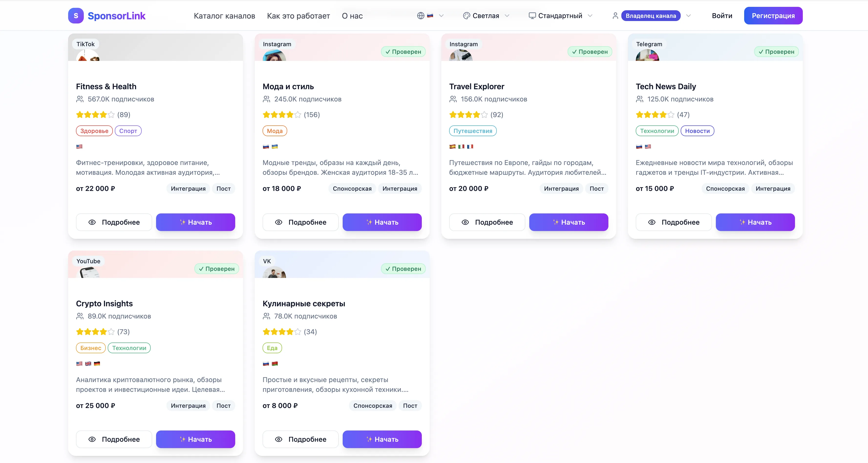Expand the Владелец канала role dropdown
The width and height of the screenshot is (868, 463).
688,15
